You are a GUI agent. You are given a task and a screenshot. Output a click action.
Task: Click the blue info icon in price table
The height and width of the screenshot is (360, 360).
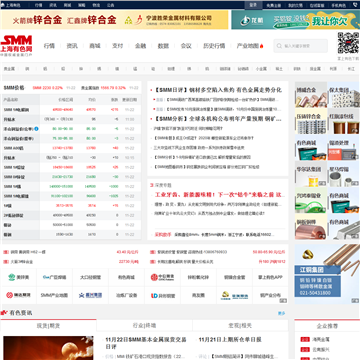click(x=36, y=129)
